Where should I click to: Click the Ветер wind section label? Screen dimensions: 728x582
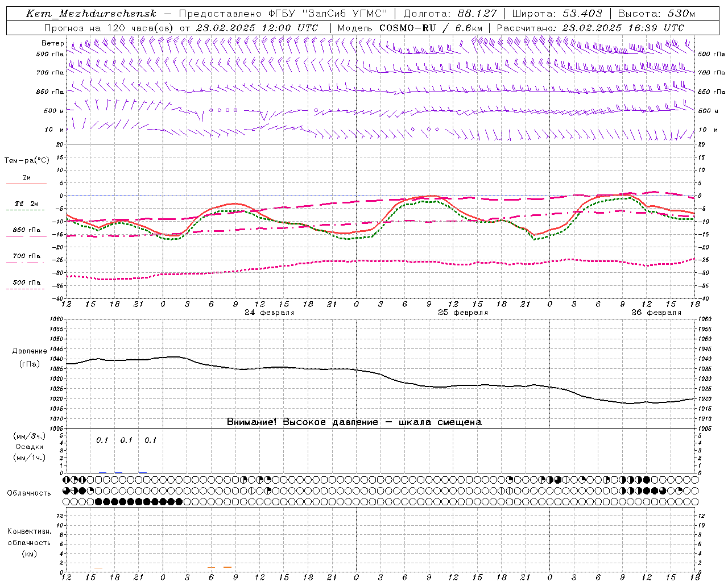(53, 43)
